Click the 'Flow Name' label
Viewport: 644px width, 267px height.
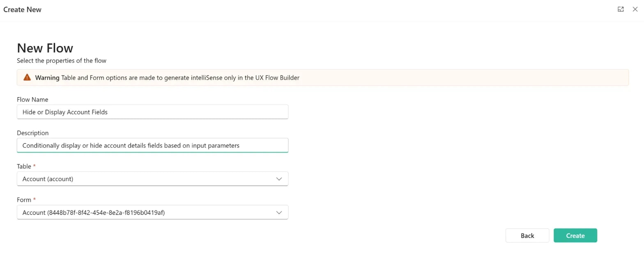click(32, 100)
